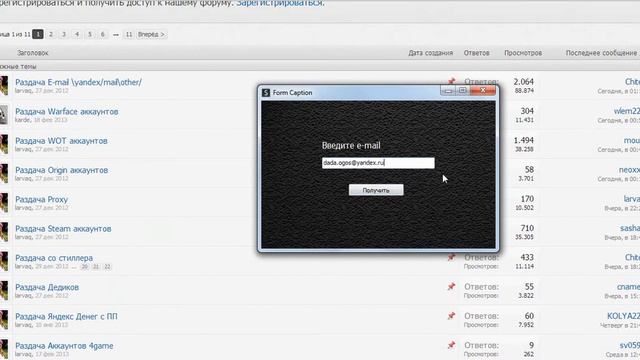Click author larvaq under the WOT thread
The width and height of the screenshot is (640, 360).
click(x=23, y=149)
